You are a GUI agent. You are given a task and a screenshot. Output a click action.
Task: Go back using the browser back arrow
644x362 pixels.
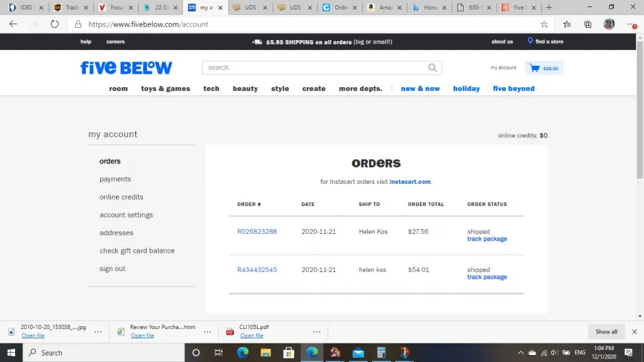[x=13, y=24]
